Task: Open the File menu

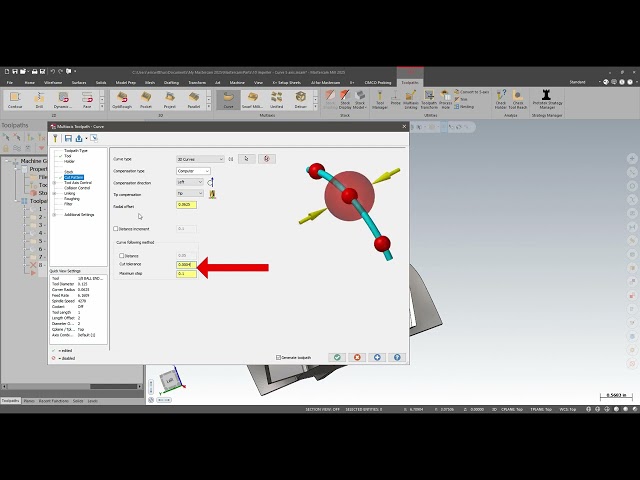Action: tap(10, 82)
